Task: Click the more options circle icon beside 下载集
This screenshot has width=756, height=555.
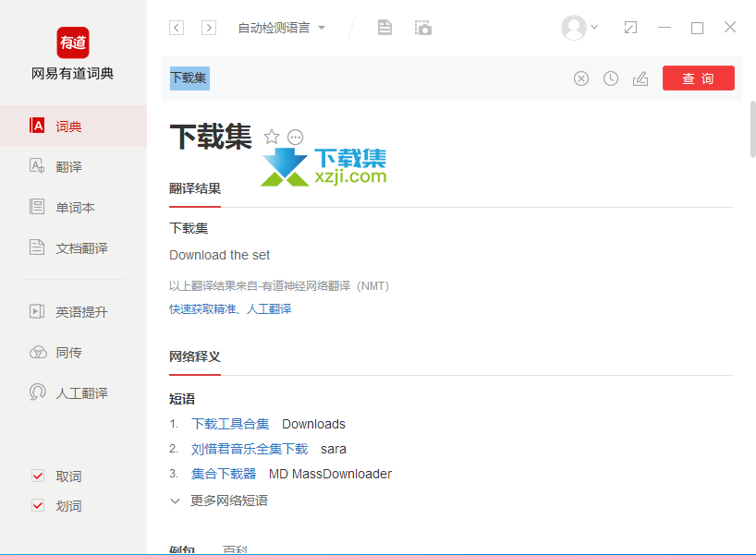Action: click(295, 138)
